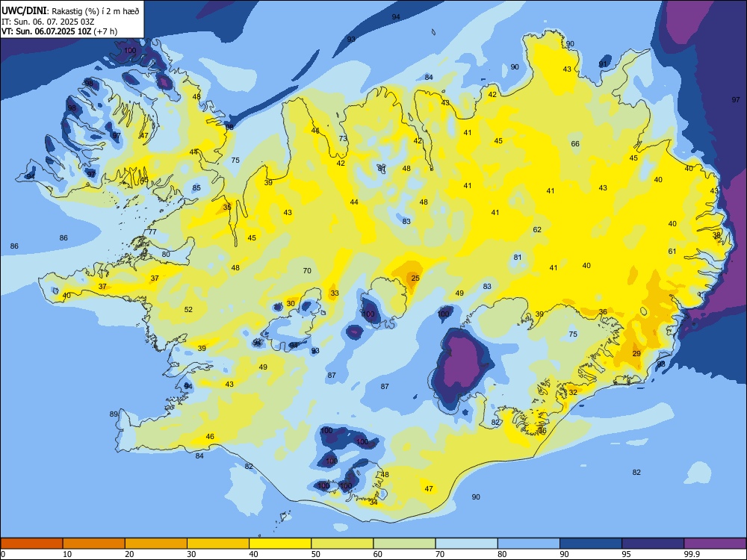Click the '66' humidity value in northeast
The image size is (747, 560).
point(575,144)
